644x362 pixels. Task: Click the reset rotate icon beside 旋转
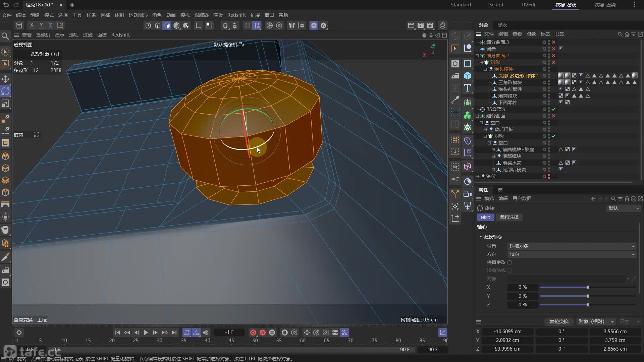pyautogui.click(x=37, y=134)
